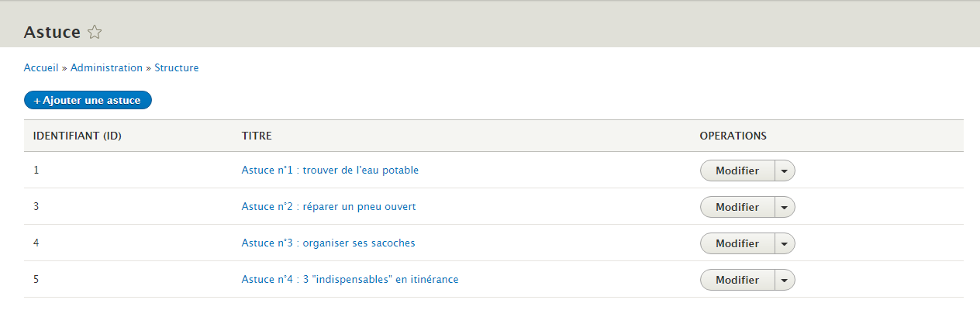Click Modifier for trouver de l'eau potable
The width and height of the screenshot is (980, 317).
click(x=737, y=171)
